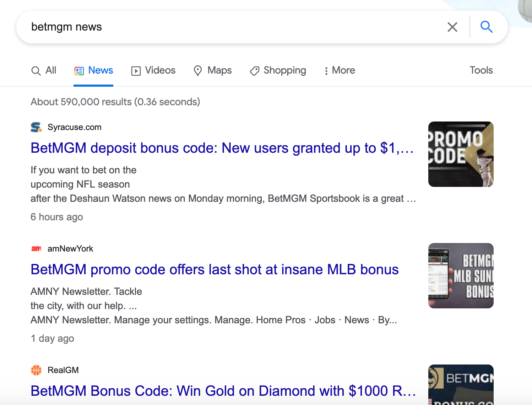This screenshot has height=405, width=532.
Task: Click the 1 day ago timestamp
Action: coord(53,339)
